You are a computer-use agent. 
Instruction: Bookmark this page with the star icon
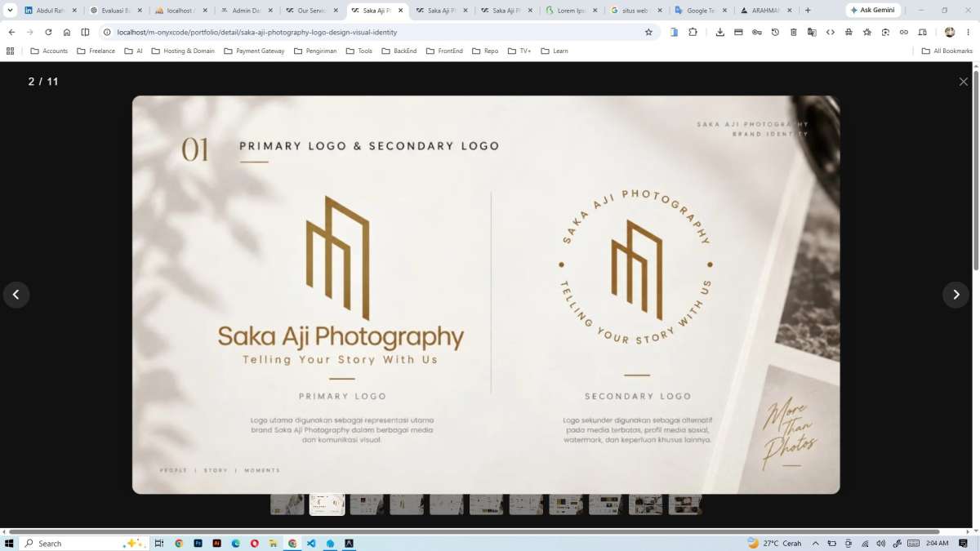pos(648,32)
